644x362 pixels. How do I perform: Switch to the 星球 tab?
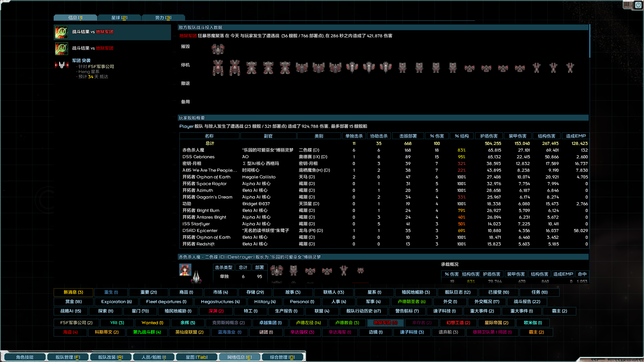119,17
